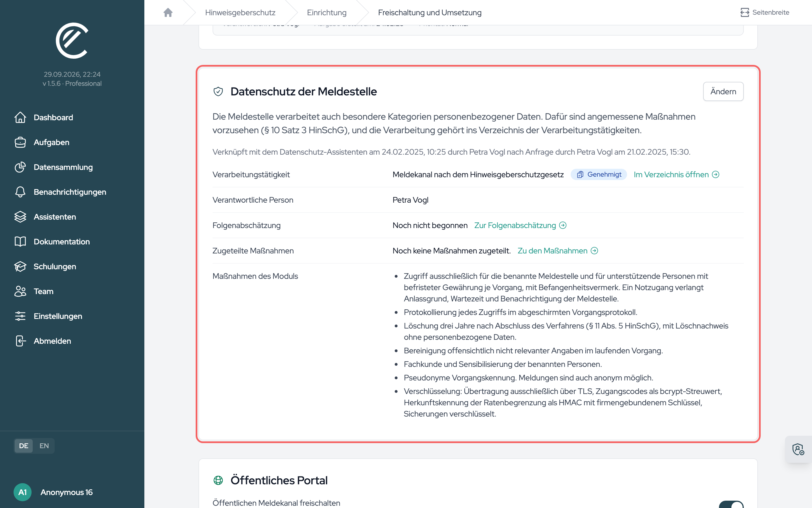Toggle Öffentlichen Meldekanal freischalten switch
This screenshot has width=812, height=508.
(x=731, y=505)
